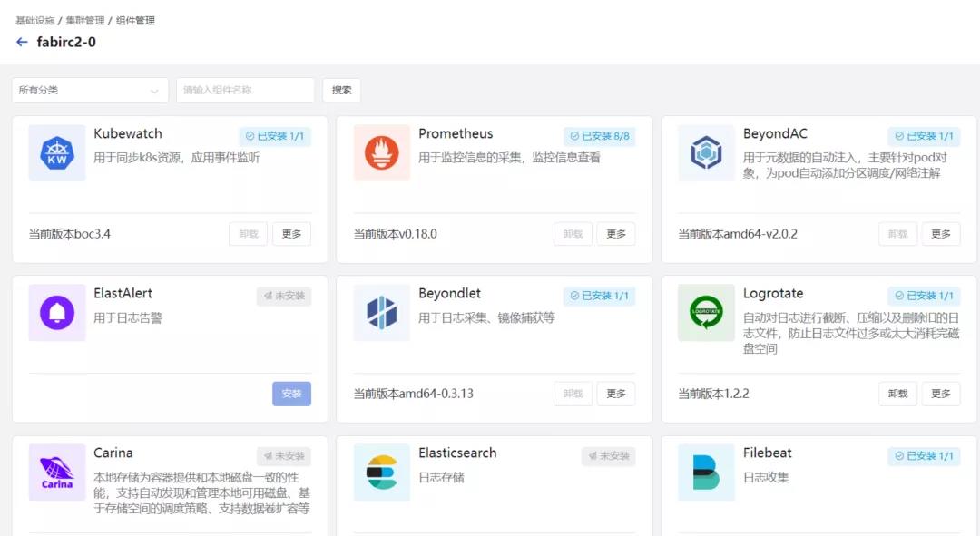Select the Kubewatch logo icon

pos(57,153)
